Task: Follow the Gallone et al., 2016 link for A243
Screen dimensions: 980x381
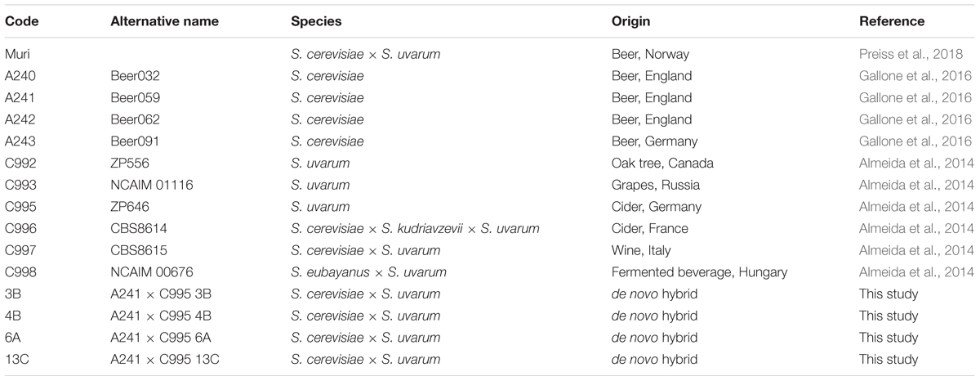Action: [x=916, y=141]
